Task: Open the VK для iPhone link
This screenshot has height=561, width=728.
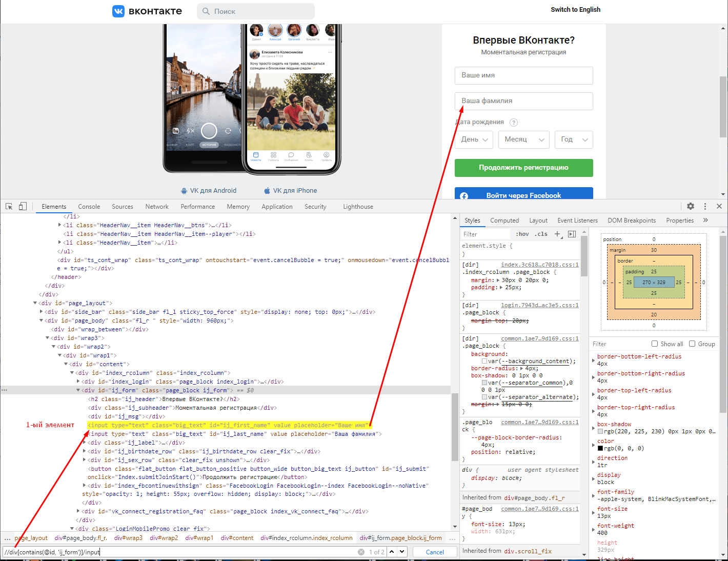Action: tap(291, 191)
